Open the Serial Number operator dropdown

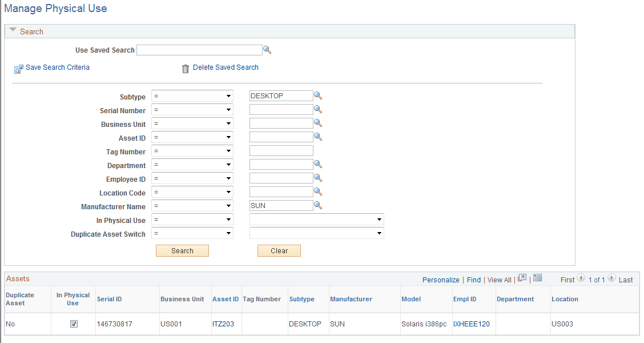pos(192,109)
